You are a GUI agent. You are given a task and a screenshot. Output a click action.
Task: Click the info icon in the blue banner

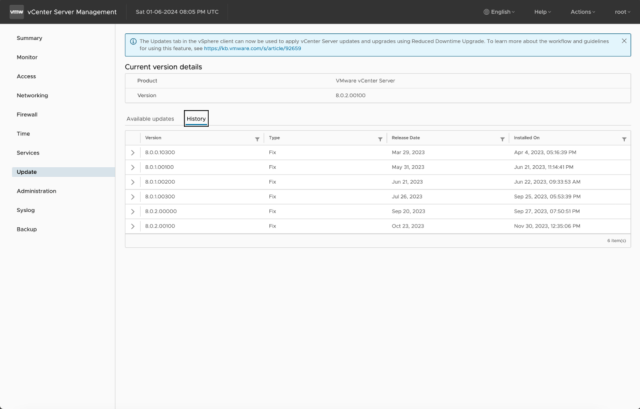[x=133, y=41]
